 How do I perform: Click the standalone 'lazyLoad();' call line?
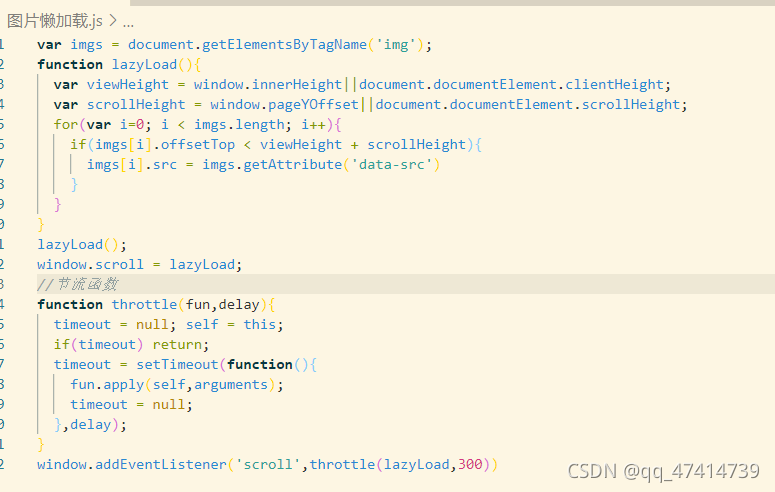82,245
